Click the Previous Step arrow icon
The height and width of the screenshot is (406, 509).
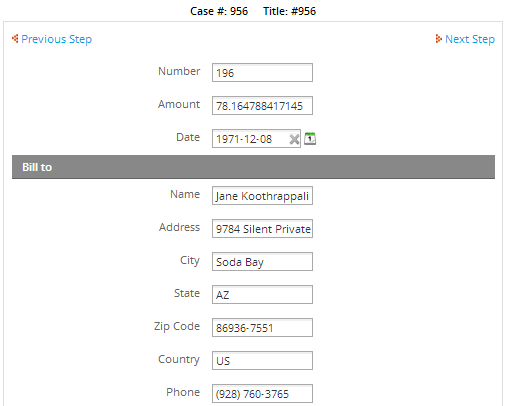click(15, 39)
